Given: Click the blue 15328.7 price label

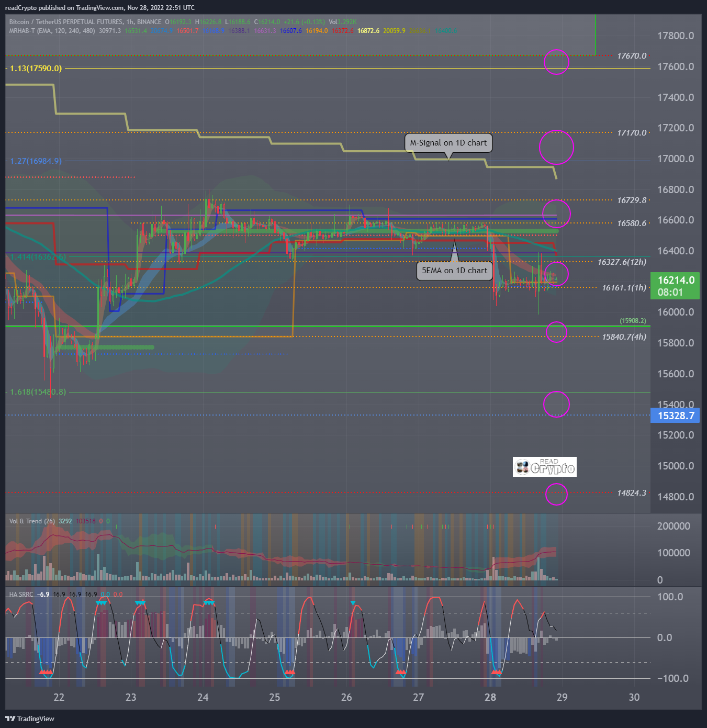Looking at the screenshot, I should point(675,416).
